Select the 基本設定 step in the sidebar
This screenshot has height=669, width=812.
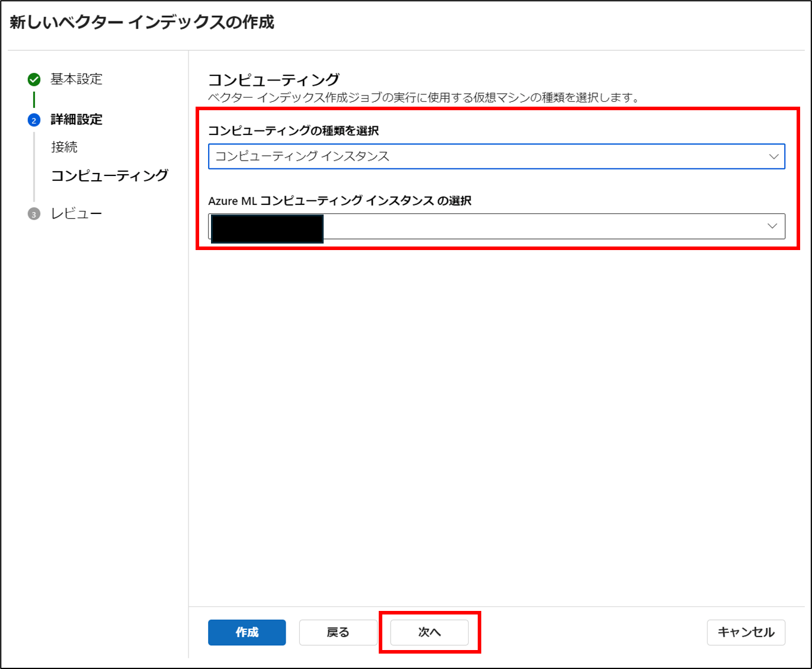point(76,79)
